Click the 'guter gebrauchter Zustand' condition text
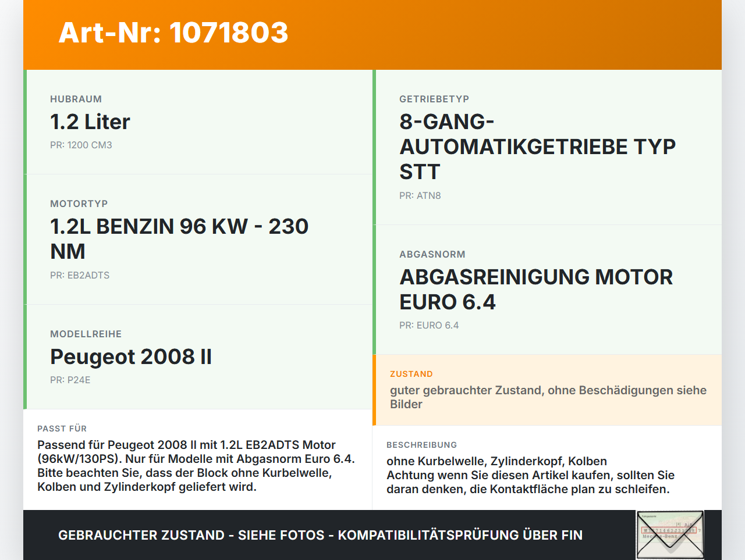This screenshot has height=560, width=745. tap(548, 397)
